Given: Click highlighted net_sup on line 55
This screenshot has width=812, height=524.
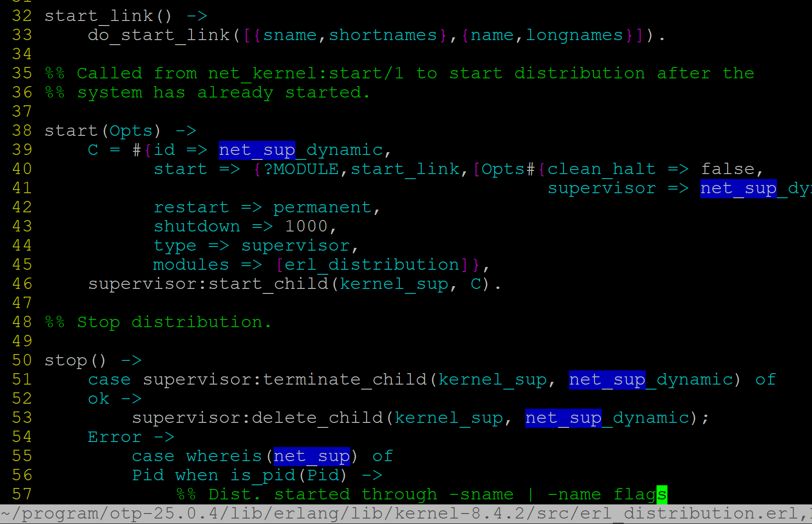Looking at the screenshot, I should pos(312,457).
